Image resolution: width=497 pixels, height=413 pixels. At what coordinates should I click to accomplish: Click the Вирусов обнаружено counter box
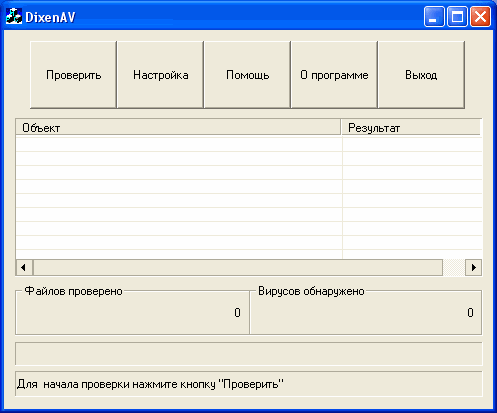point(366,312)
